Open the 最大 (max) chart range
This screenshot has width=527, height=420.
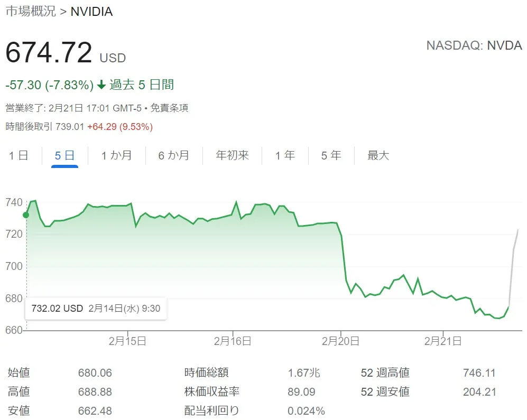(376, 155)
